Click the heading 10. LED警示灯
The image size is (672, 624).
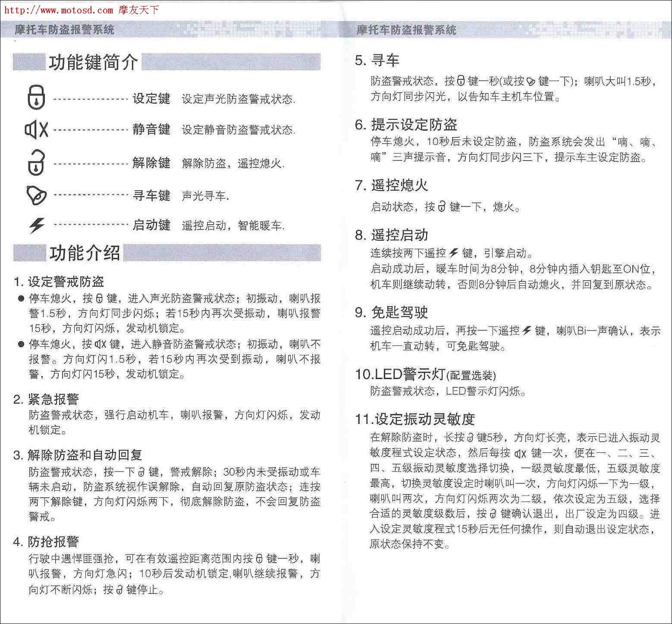point(425,374)
